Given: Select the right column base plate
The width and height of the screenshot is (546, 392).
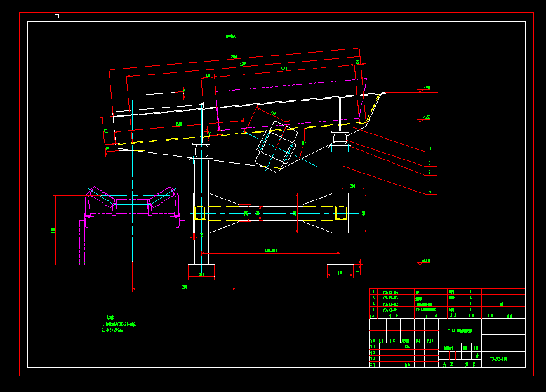Looking at the screenshot, I should (340, 265).
